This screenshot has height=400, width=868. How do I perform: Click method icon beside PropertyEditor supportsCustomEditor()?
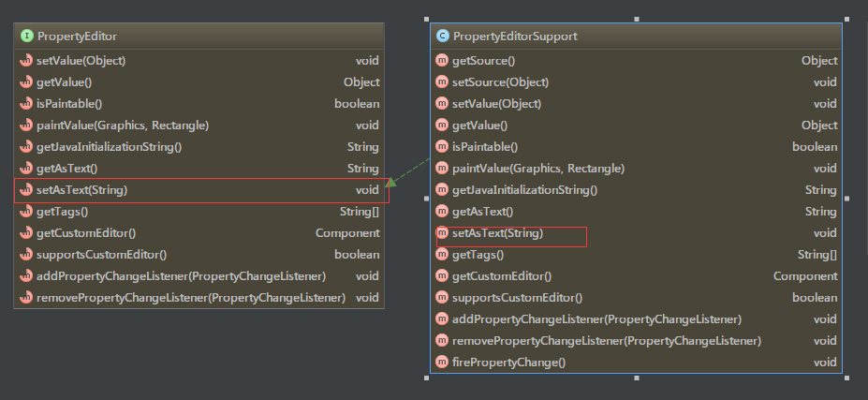(x=26, y=255)
